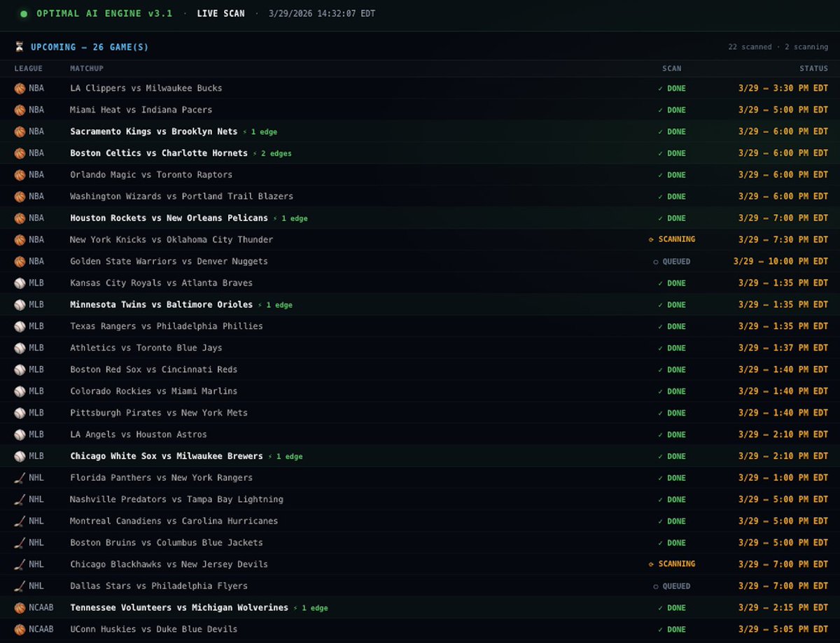
Task: Click basketball icon in Orlando Magic row
Action: pyautogui.click(x=20, y=175)
